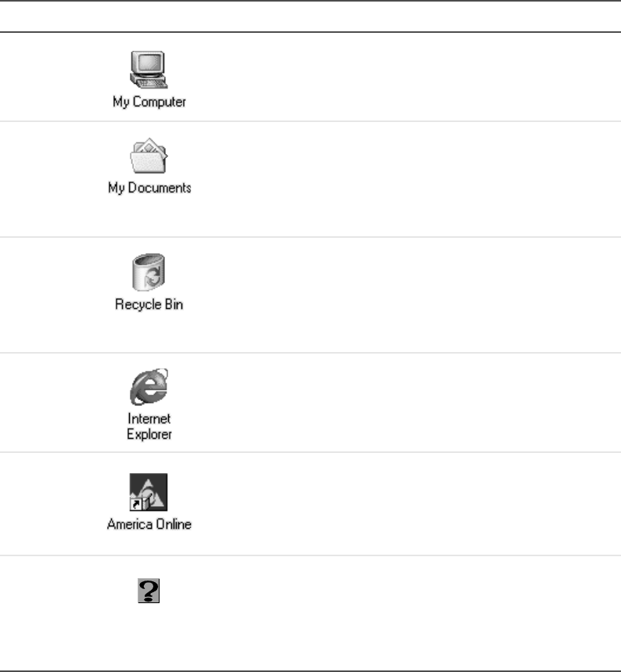Select the "America Online" label text
Viewport: 621px width, 672px height.
(x=149, y=524)
